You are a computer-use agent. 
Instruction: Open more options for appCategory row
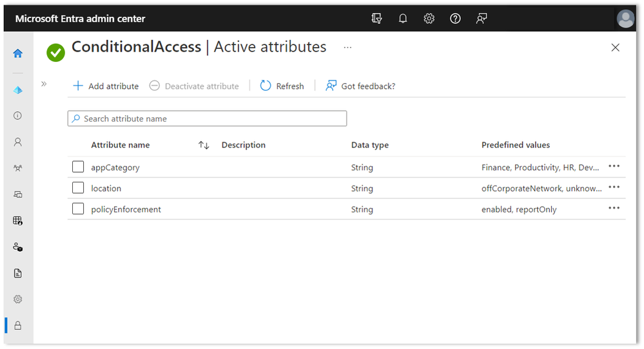(614, 166)
